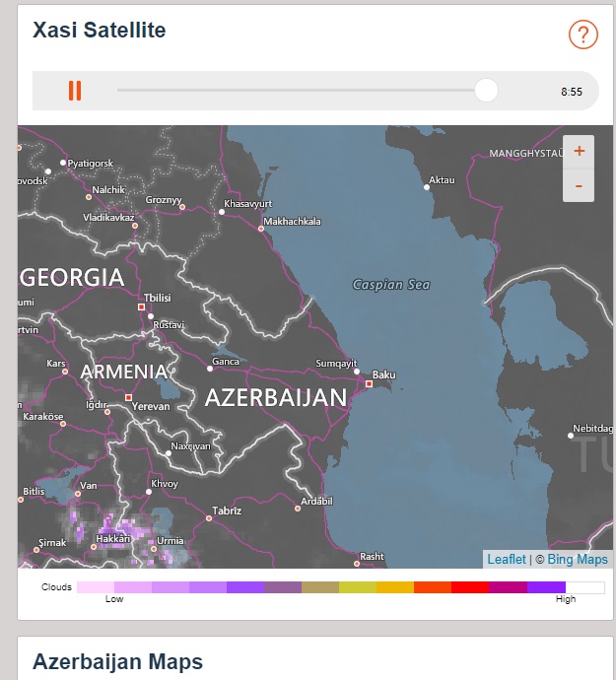Viewport: 616px width, 680px height.
Task: Click the lightest pink Low cloud swatch
Action: coord(96,587)
